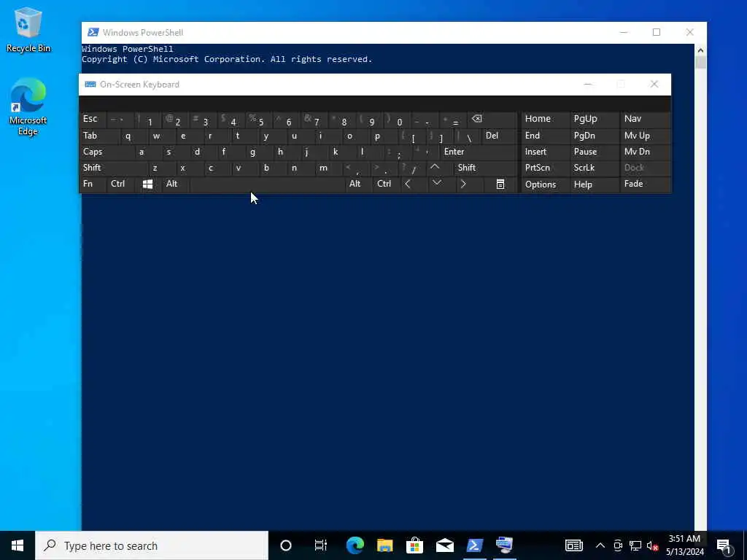Screen dimensions: 747x560
Task: Click the Del key
Action: 499,136
